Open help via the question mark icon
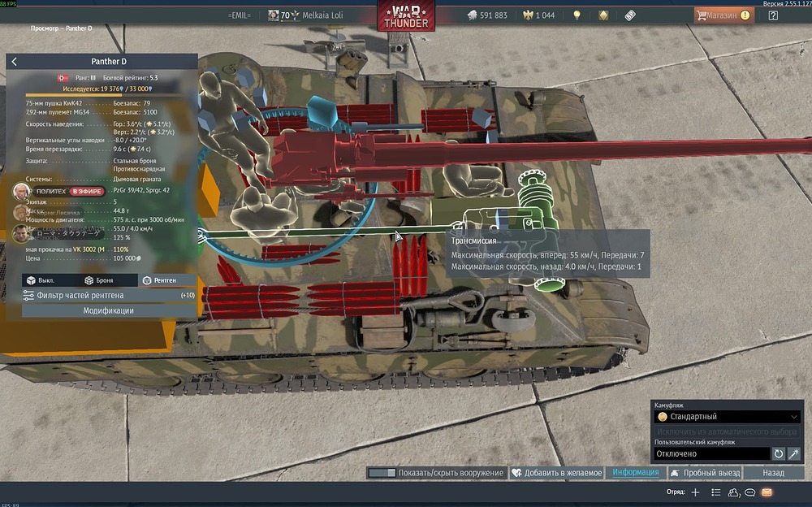 pyautogui.click(x=773, y=15)
